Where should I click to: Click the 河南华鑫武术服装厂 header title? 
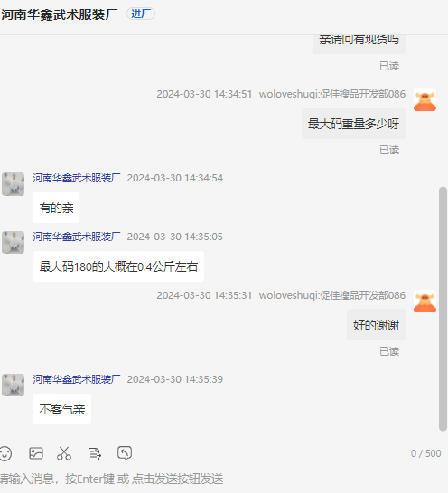pyautogui.click(x=59, y=14)
